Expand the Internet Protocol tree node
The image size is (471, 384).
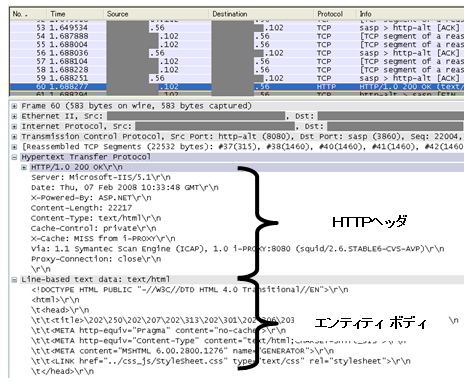click(x=14, y=127)
